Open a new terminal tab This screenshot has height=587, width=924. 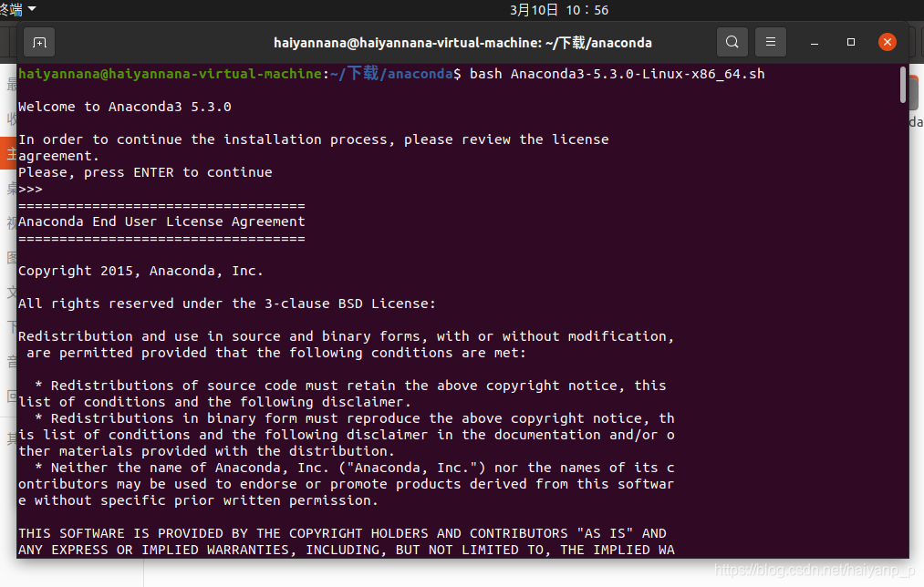(39, 43)
